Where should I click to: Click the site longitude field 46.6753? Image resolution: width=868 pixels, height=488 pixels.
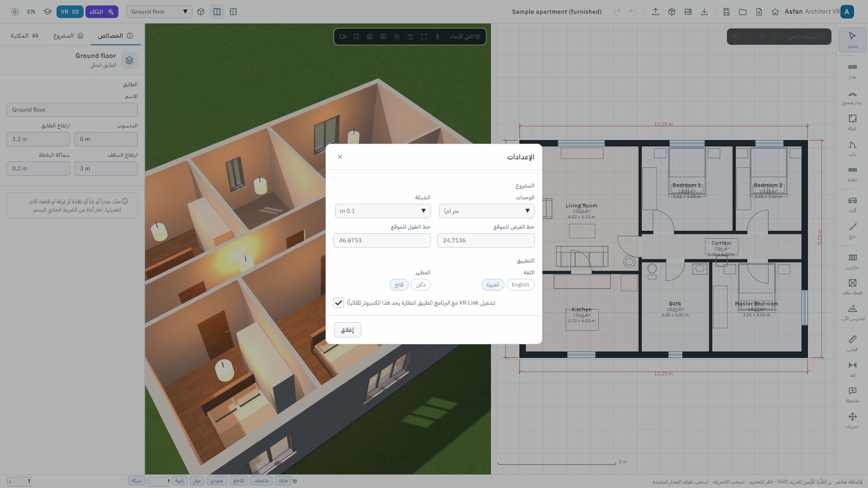(x=382, y=240)
